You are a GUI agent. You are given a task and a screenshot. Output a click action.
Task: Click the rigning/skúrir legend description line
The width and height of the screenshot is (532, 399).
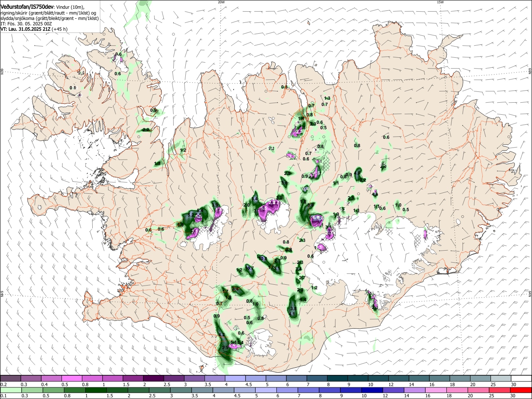coord(48,13)
